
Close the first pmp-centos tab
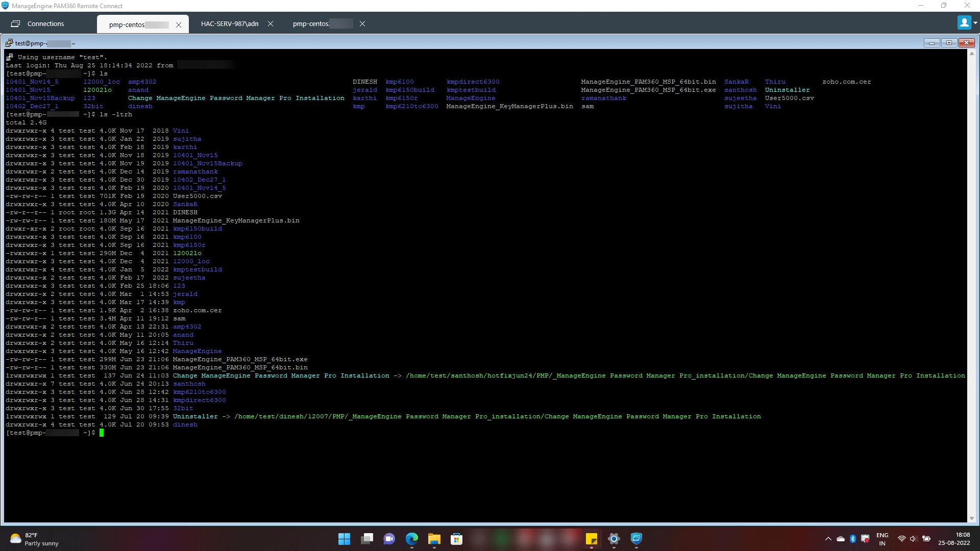tap(179, 24)
